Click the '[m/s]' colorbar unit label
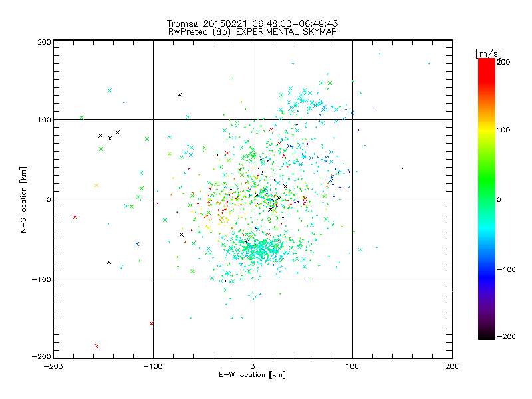 488,53
